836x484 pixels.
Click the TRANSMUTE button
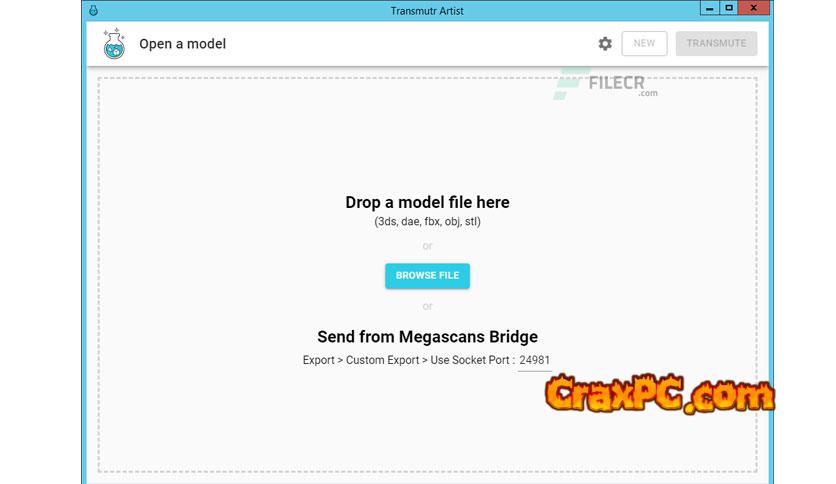716,43
